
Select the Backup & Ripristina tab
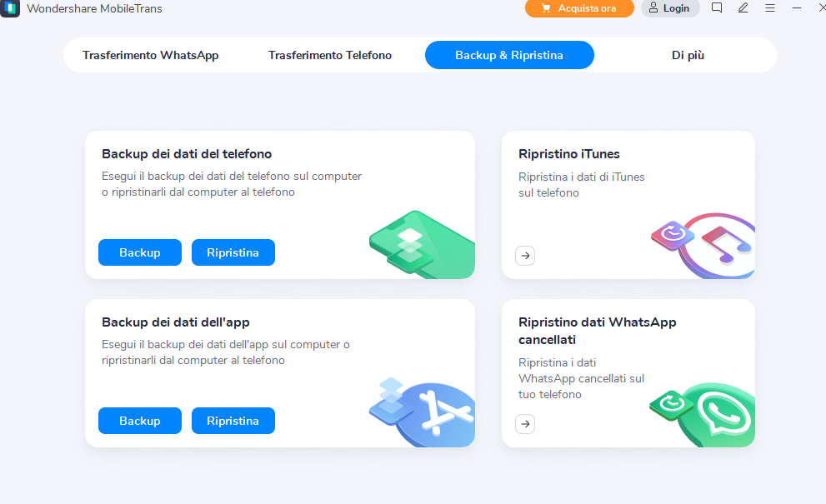tap(508, 55)
